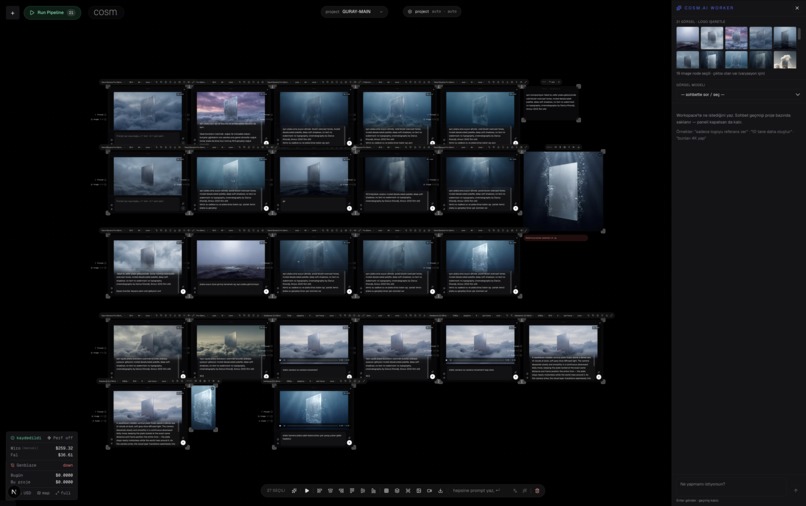Align selected nodes to vertical middle
The height and width of the screenshot is (506, 806).
click(363, 491)
